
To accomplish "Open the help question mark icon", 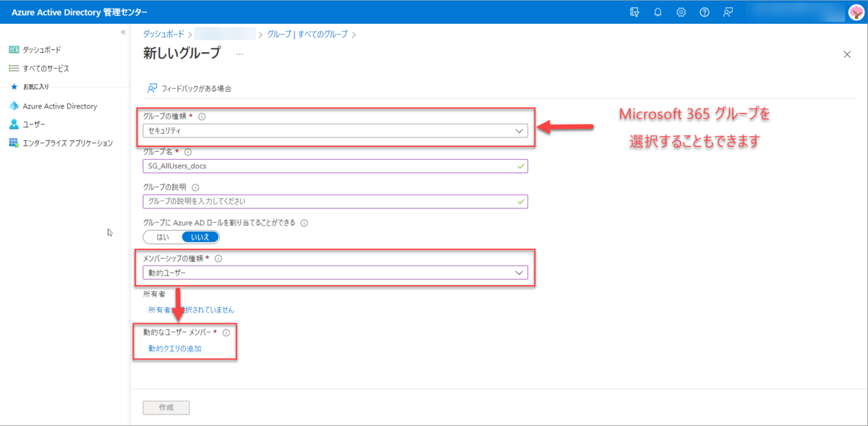I will (705, 12).
